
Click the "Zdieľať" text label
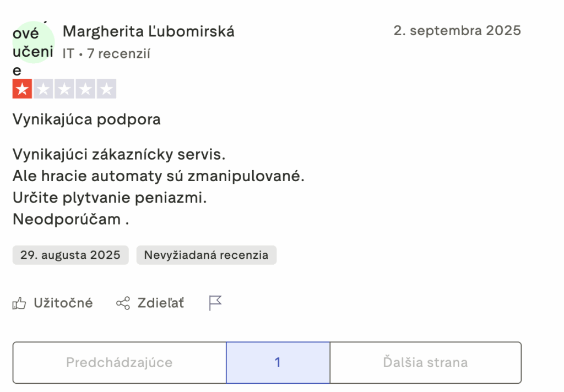point(161,303)
